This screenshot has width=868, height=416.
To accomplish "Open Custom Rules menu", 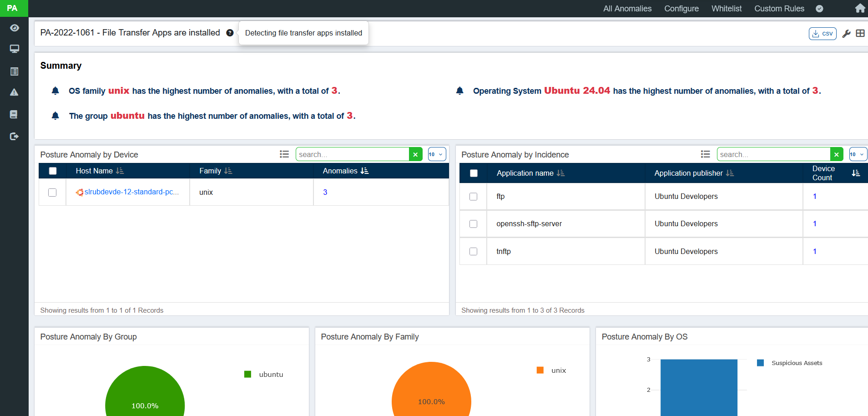I will (779, 9).
